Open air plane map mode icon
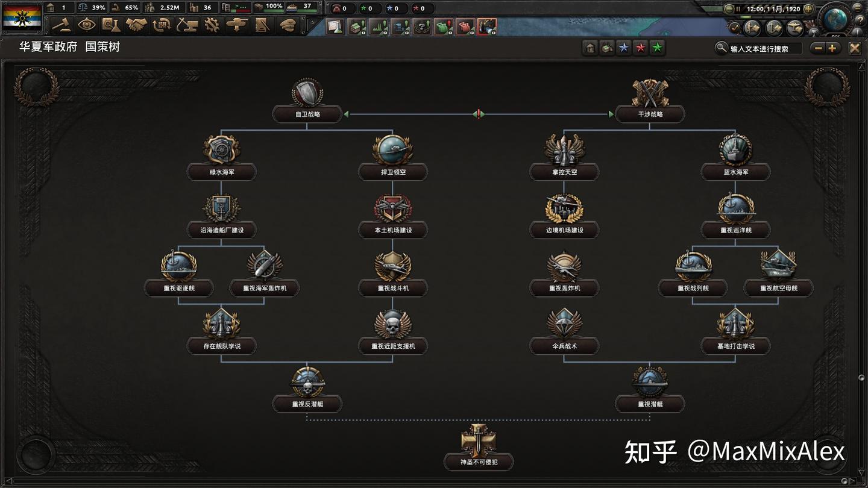868x488 pixels. pos(795,27)
